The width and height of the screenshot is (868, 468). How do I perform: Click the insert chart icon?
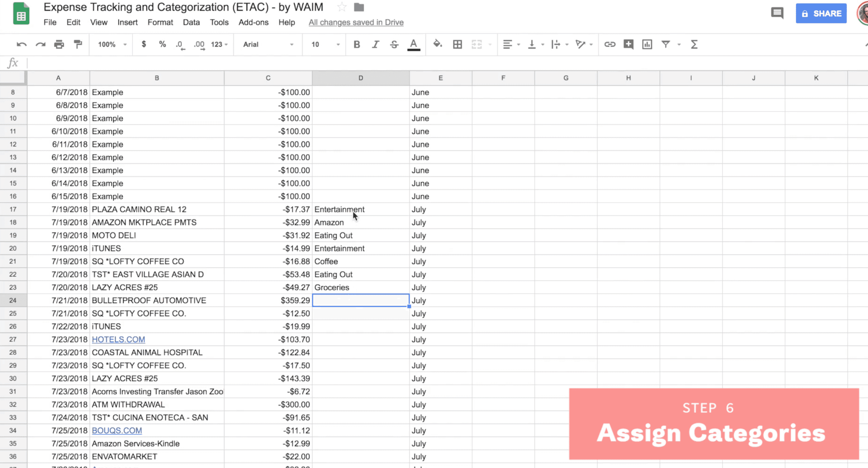(647, 45)
